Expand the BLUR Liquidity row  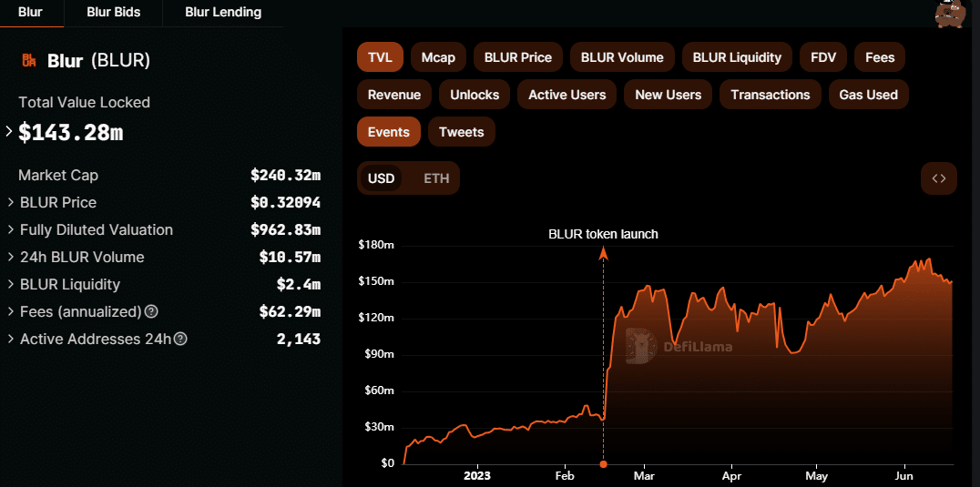pos(11,285)
